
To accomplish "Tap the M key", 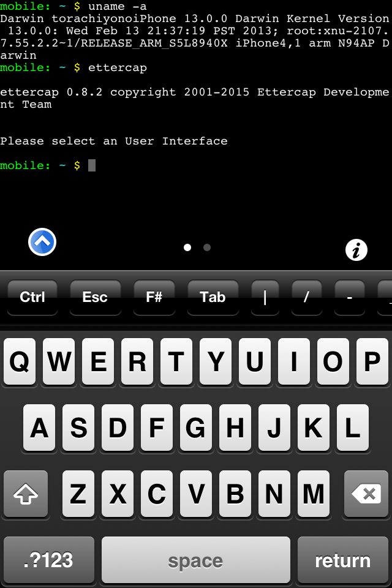I will tap(314, 494).
